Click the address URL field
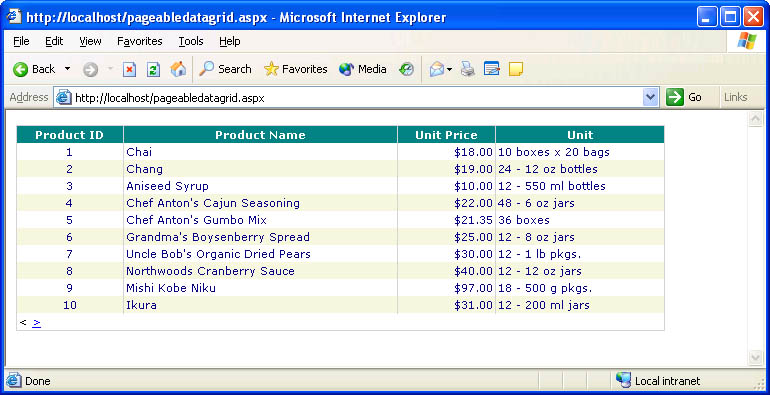770x395 pixels. pos(357,98)
